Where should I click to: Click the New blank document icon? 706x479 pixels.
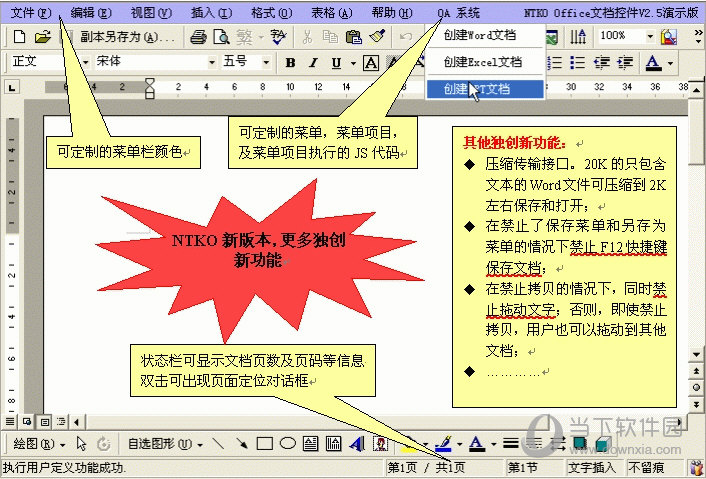(19, 36)
